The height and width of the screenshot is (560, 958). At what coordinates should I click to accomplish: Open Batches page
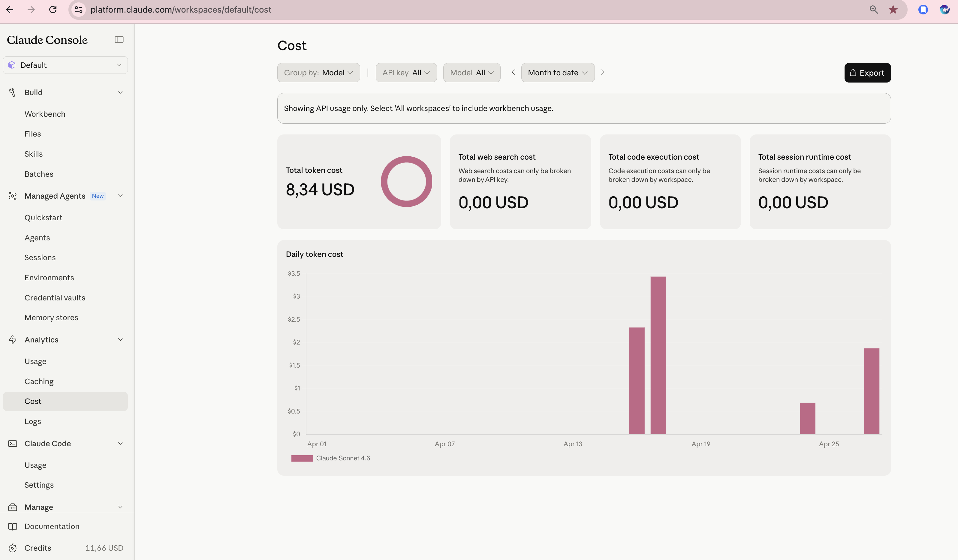tap(39, 174)
